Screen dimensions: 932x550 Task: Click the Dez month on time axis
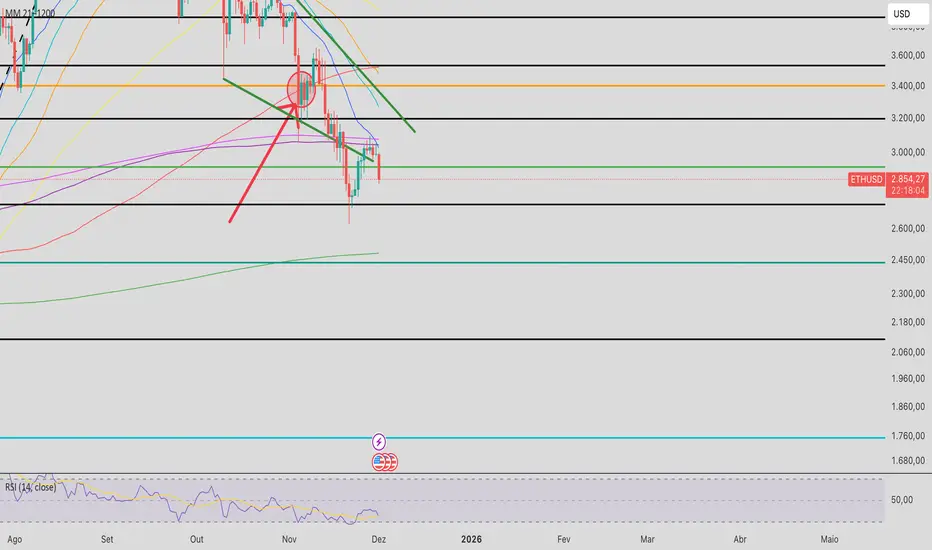coord(379,539)
